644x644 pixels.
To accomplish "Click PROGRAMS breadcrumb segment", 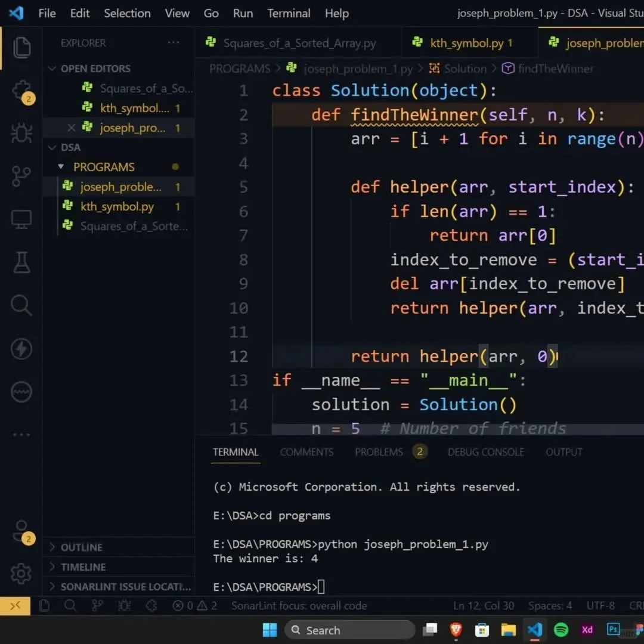I will click(x=240, y=69).
